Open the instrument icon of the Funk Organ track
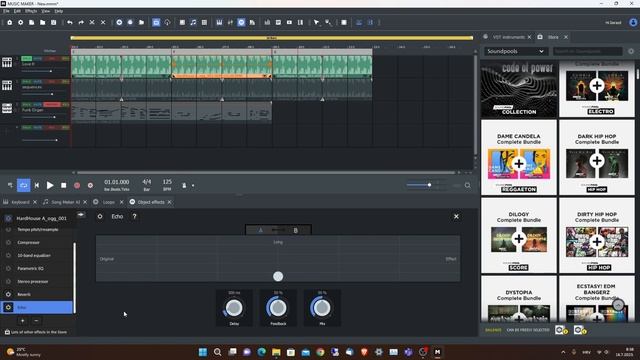Screen dimensions: 640x360 [7, 108]
